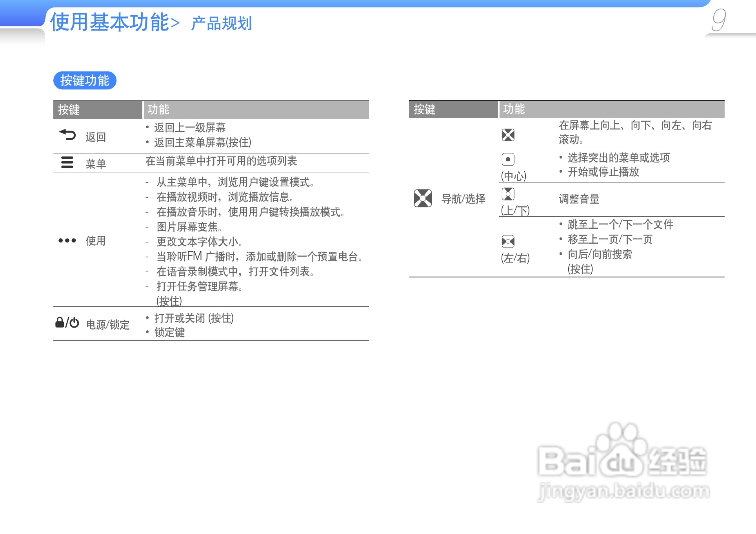The width and height of the screenshot is (756, 534).
Task: Click the 使用基本功能 breadcrumb title
Action: click(x=109, y=22)
